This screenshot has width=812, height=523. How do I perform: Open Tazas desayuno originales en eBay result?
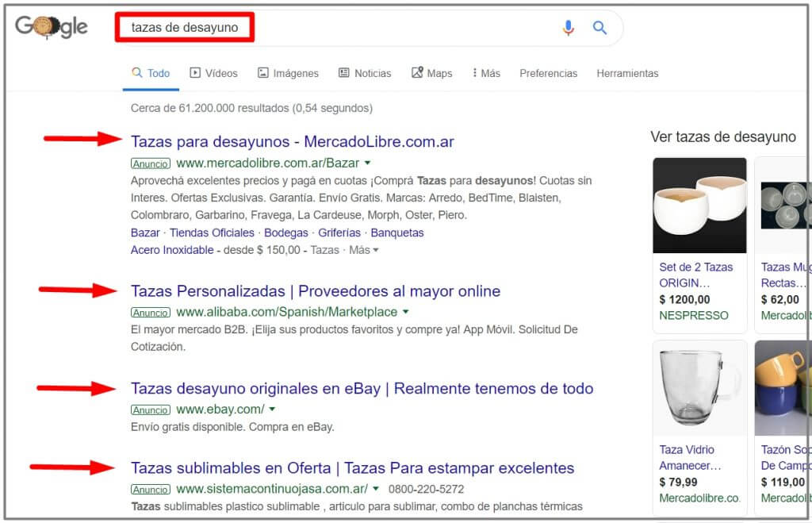(x=362, y=388)
